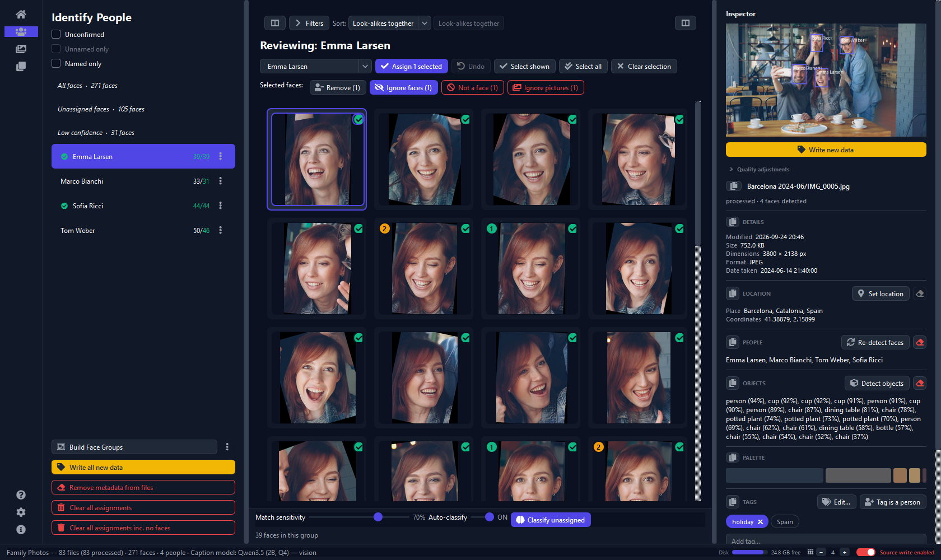Click Assign 1 selected button

(x=412, y=66)
